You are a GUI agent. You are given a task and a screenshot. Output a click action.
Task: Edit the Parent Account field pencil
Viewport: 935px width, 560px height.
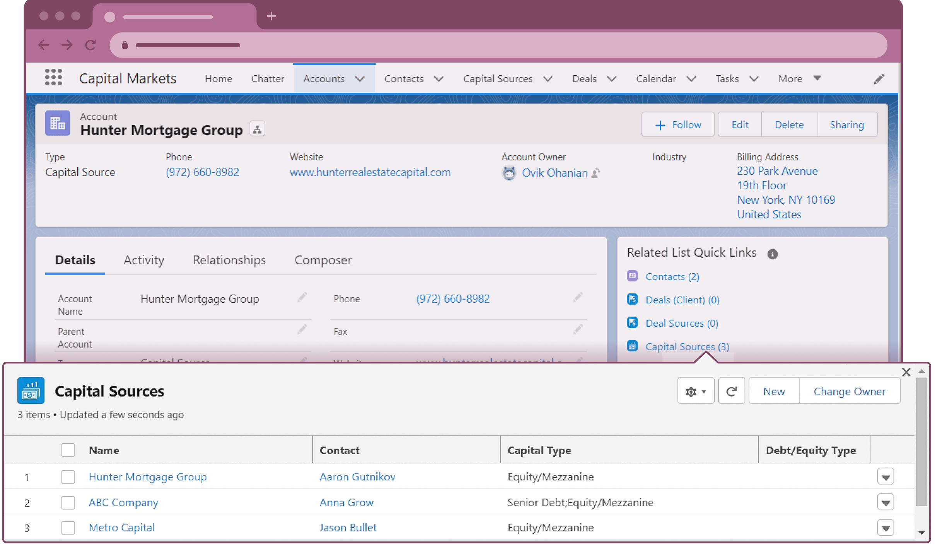point(302,330)
